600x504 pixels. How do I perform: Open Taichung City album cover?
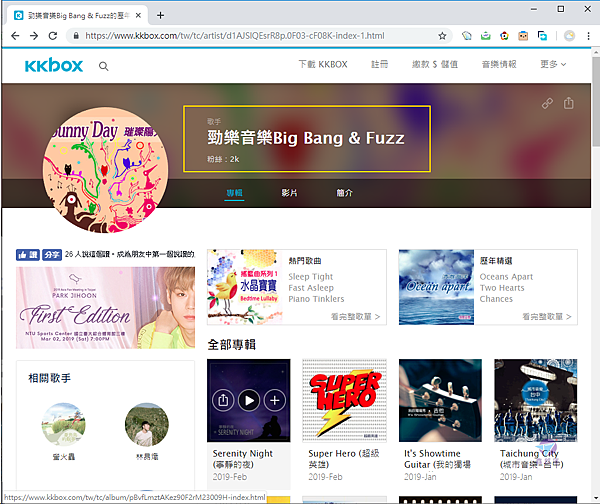536,400
